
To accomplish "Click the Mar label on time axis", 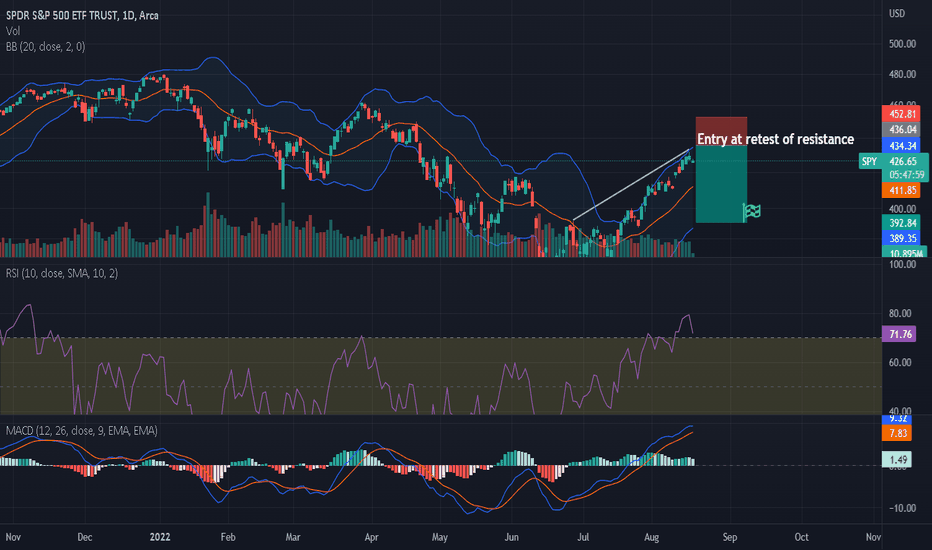I will pyautogui.click(x=292, y=538).
